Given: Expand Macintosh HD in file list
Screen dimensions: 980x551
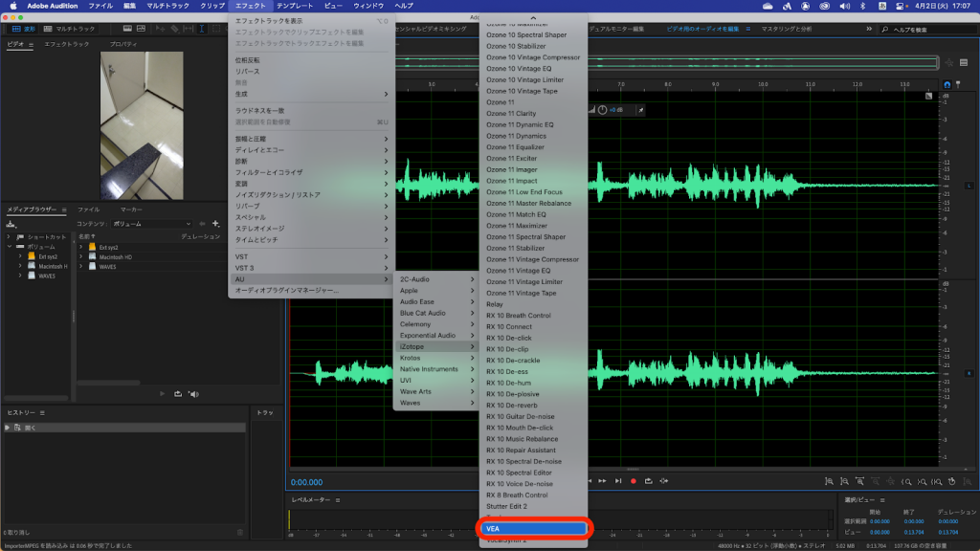Looking at the screenshot, I should coord(80,256).
